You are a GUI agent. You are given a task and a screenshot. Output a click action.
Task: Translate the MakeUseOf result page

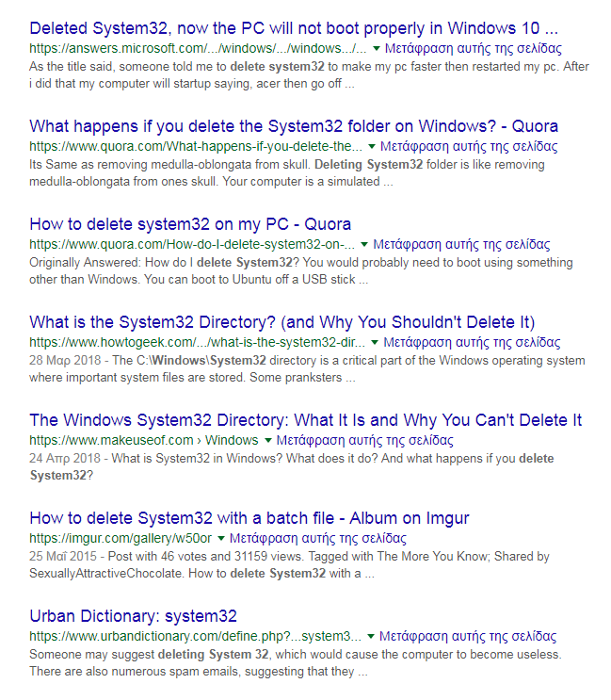(364, 441)
